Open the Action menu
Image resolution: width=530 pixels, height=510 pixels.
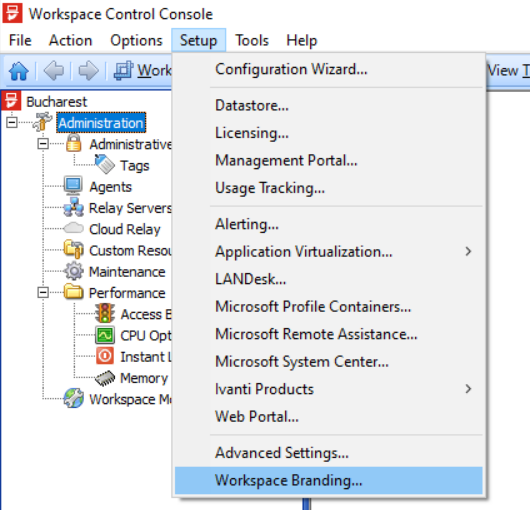70,40
